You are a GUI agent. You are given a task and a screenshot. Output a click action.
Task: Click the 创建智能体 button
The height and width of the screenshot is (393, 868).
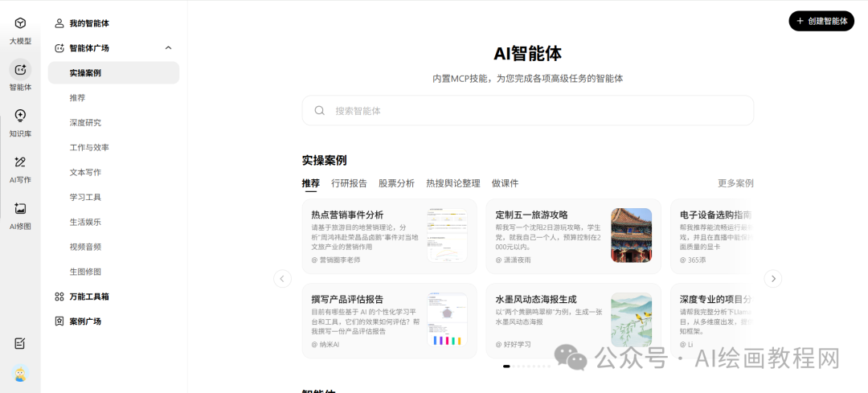[821, 21]
